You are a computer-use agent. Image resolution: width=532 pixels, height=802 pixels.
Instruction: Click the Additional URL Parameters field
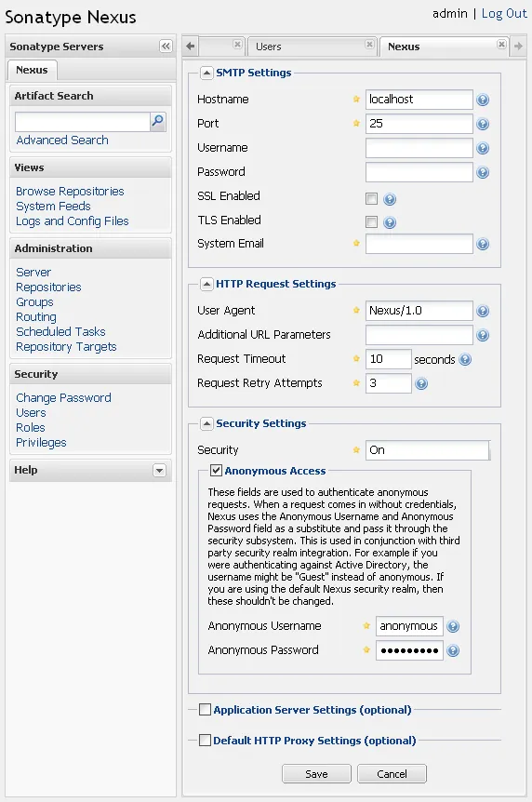point(419,335)
